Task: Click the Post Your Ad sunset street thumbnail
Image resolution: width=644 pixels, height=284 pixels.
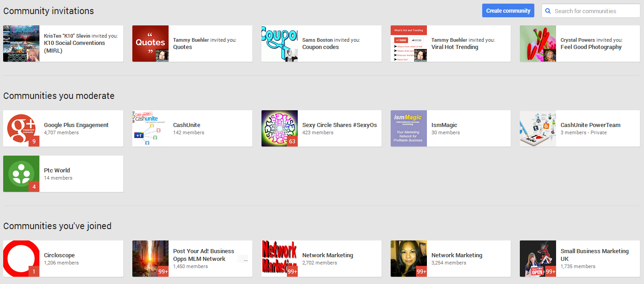Action: pyautogui.click(x=150, y=259)
